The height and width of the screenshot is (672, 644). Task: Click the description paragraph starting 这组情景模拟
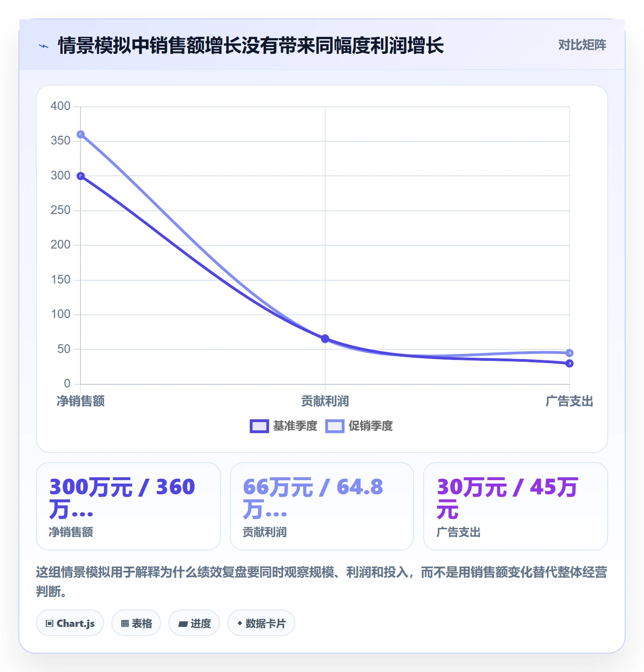click(x=322, y=582)
